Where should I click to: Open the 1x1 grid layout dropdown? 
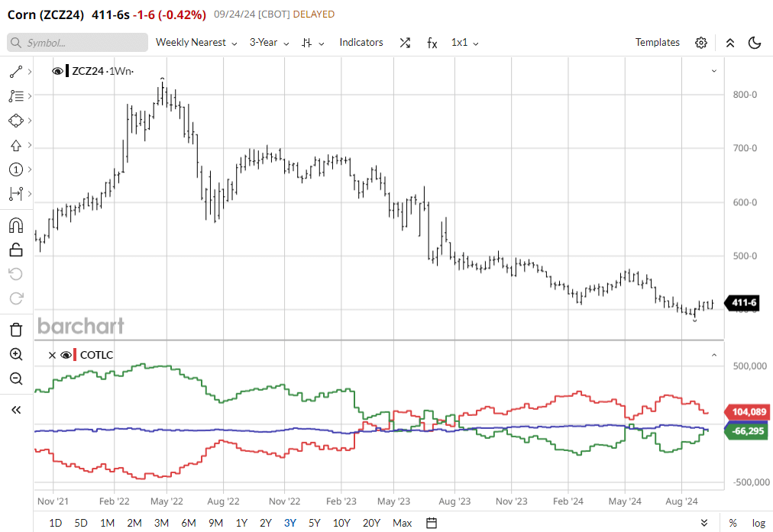click(464, 43)
